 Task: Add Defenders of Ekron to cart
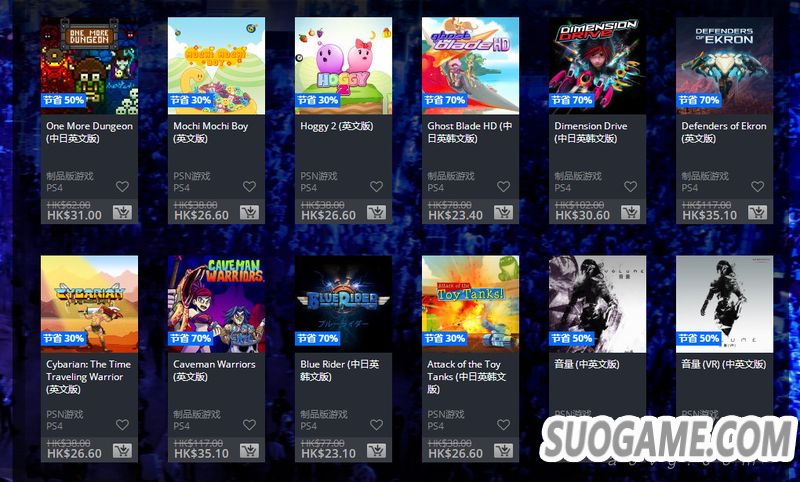coord(758,212)
